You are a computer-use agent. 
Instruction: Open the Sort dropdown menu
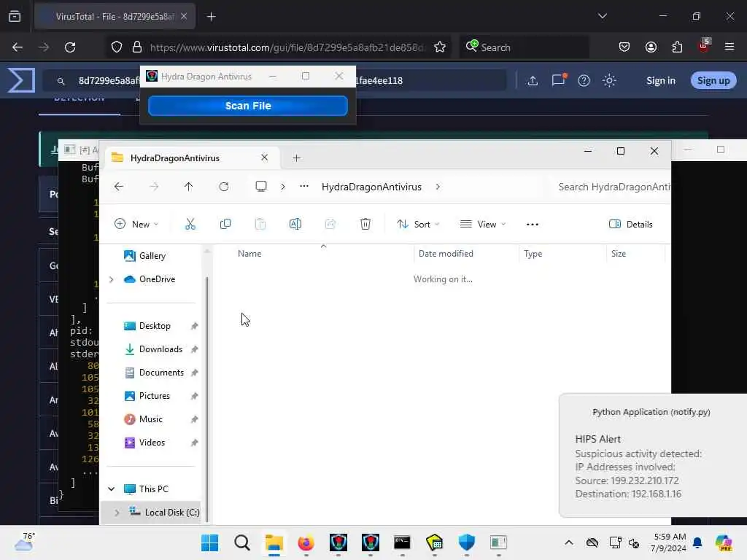pos(418,224)
